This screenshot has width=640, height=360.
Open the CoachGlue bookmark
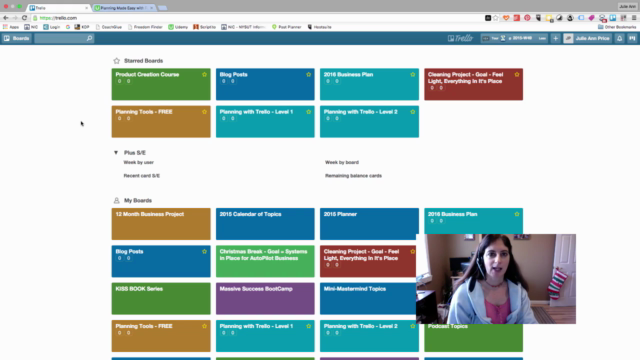coord(109,27)
